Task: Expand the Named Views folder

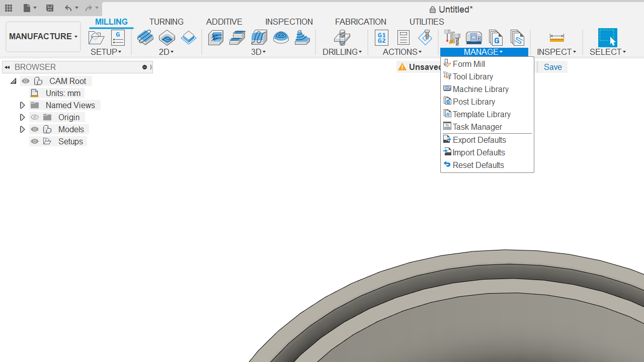Action: click(22, 105)
